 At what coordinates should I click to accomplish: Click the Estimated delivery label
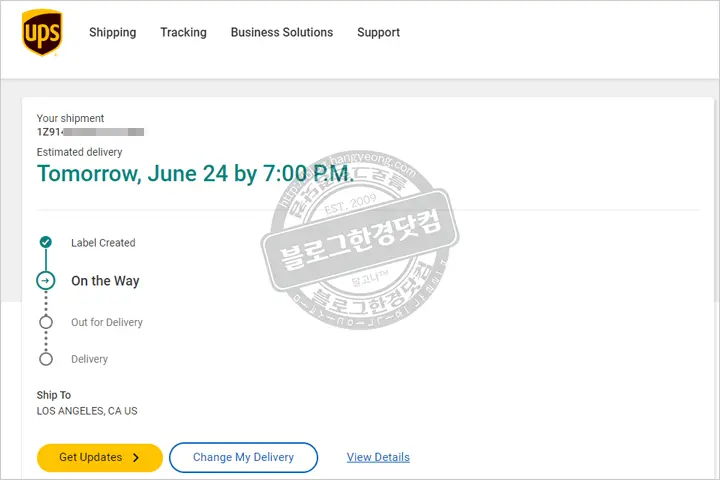pyautogui.click(x=79, y=152)
